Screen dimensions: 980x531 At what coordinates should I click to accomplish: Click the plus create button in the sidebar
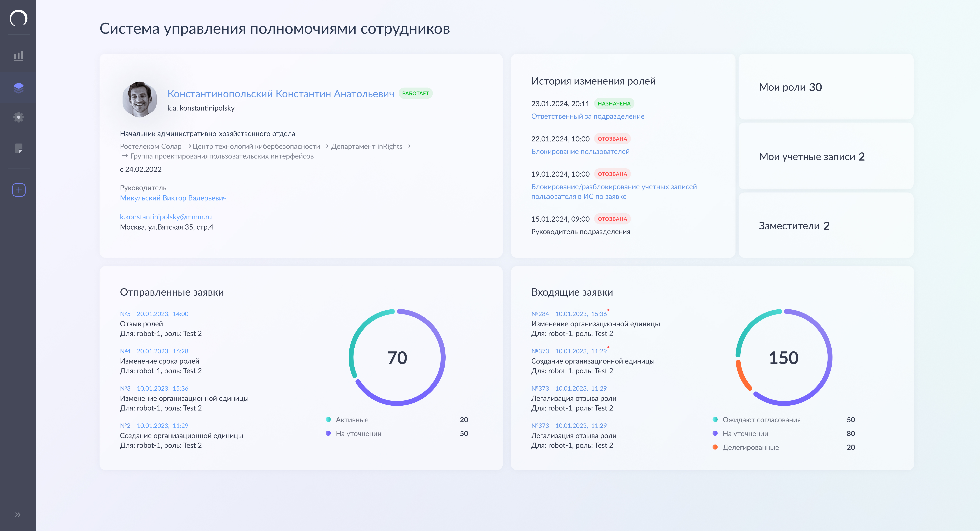click(x=19, y=190)
